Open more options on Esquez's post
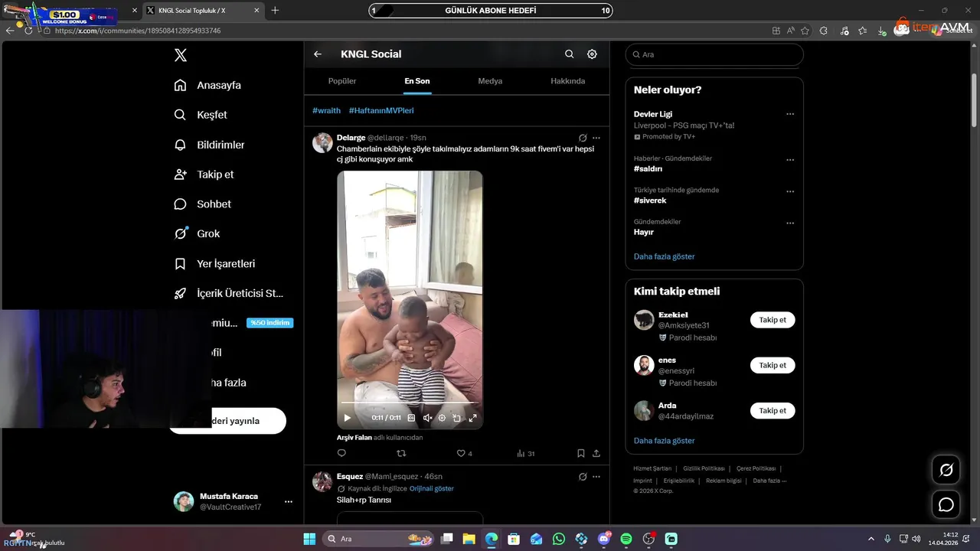The width and height of the screenshot is (980, 551). [x=596, y=477]
